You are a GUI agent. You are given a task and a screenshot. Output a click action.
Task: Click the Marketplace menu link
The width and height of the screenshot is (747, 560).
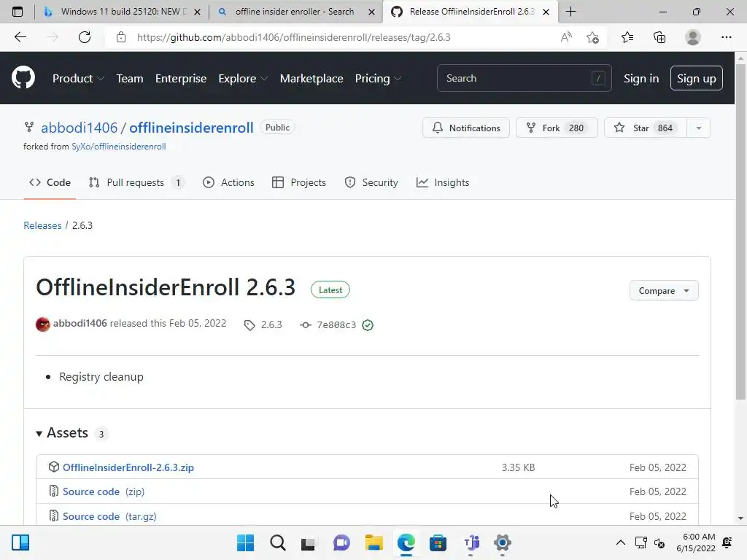(x=311, y=79)
